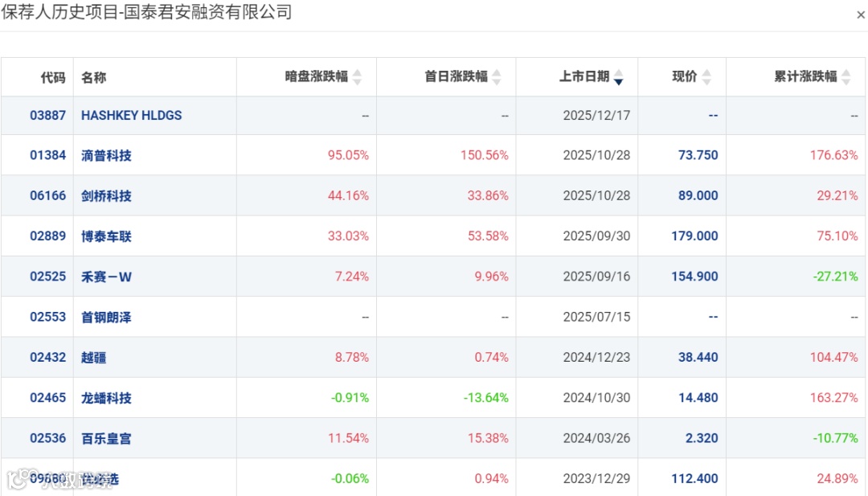
Task: Select 剑桥科技 grey-market change 44.16%
Action: tap(348, 195)
